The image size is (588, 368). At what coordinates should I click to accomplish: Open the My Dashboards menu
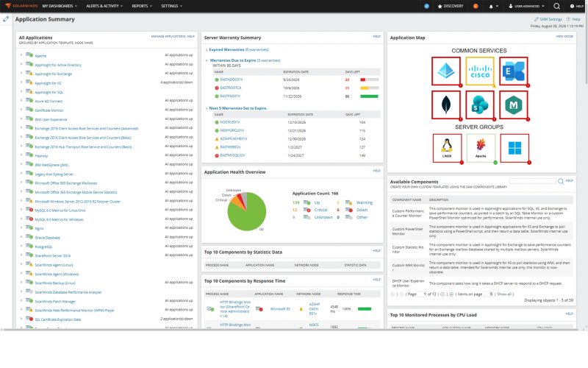[x=60, y=6]
